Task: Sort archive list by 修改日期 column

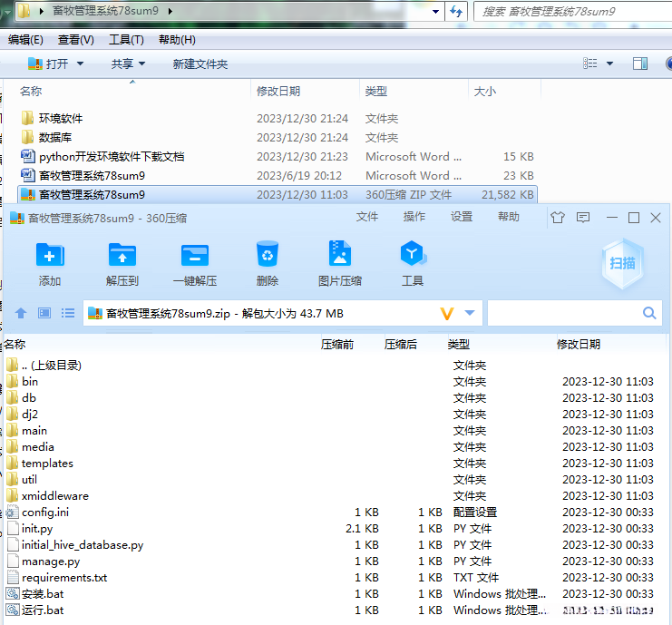Action: tap(579, 344)
